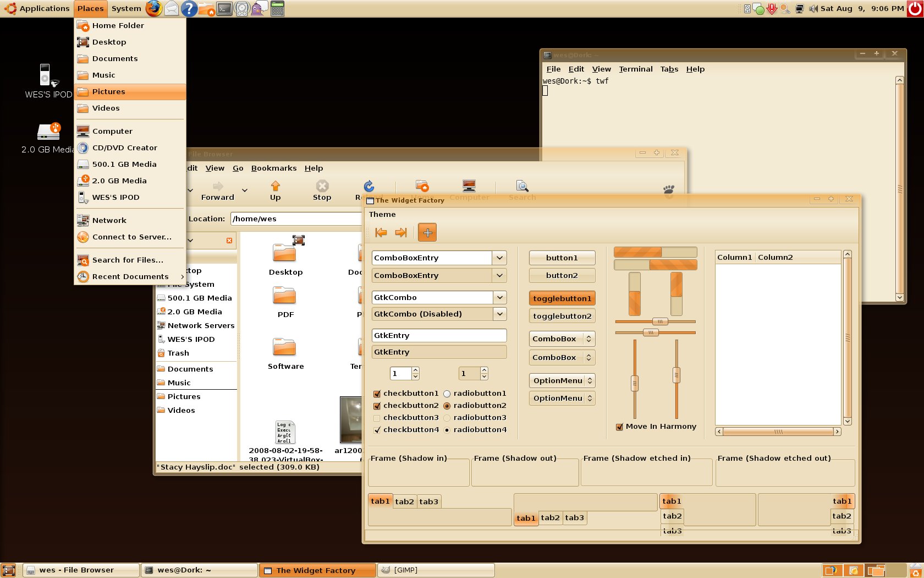Open Applications menu in top panel
Screen dimensions: 924x578
37,8
